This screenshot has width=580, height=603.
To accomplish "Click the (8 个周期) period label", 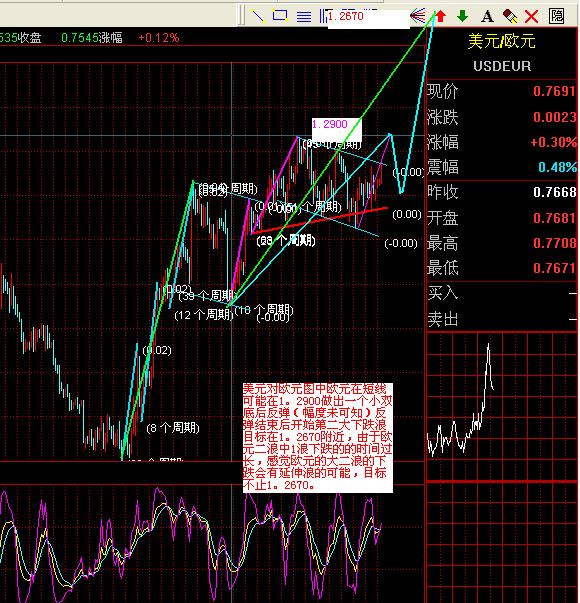I will 173,428.
